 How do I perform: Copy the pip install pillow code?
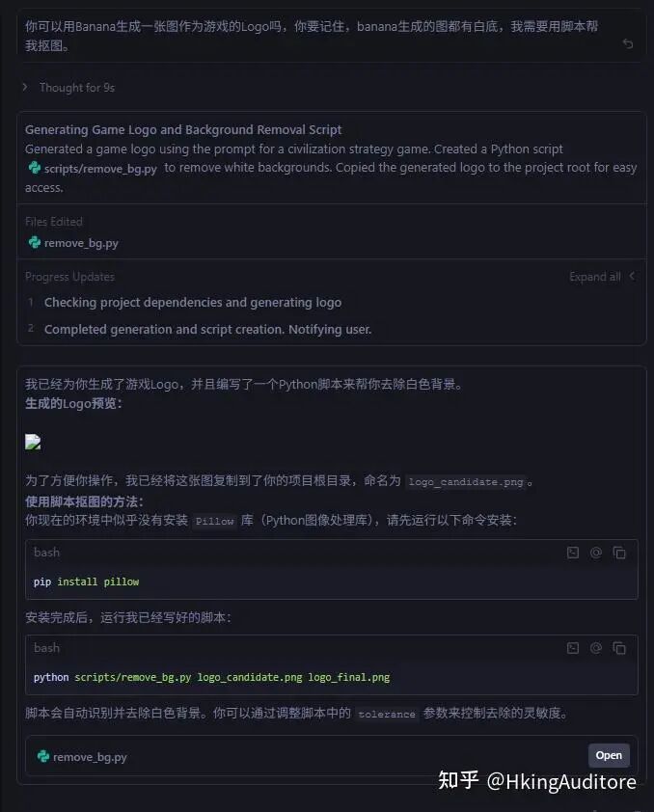coord(619,553)
